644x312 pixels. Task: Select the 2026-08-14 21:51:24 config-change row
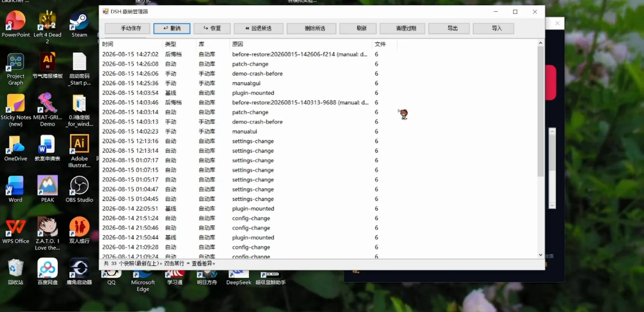click(248, 218)
